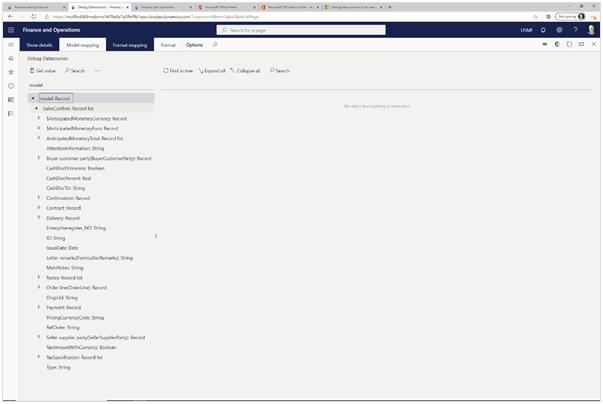
Task: Open Favorites star in sidebar
Action: (x=10, y=73)
